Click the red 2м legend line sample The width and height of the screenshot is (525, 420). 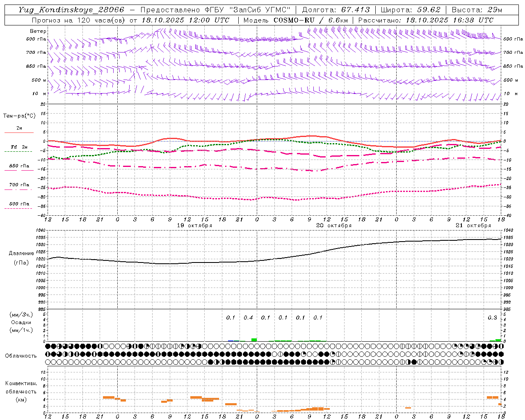pyautogui.click(x=19, y=132)
